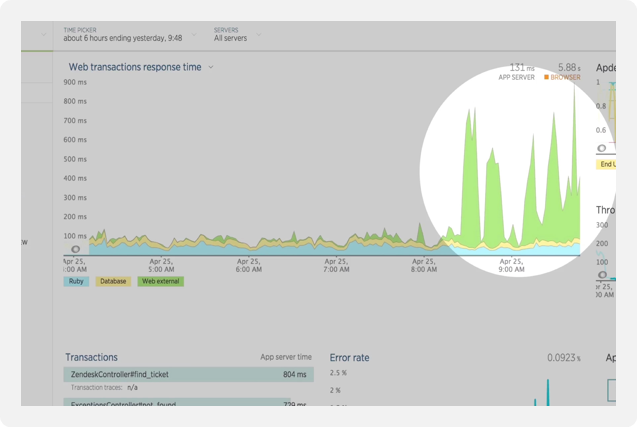Click the 804 ms app server time
The height and width of the screenshot is (427, 637).
click(295, 374)
